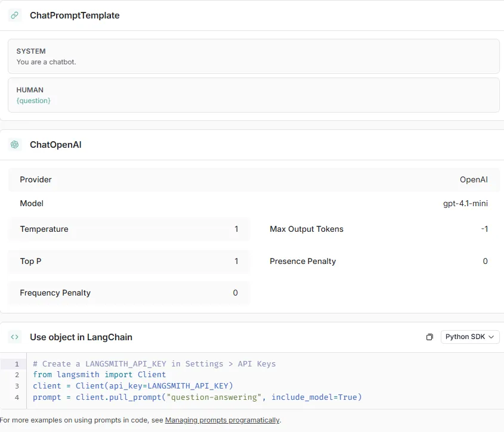Image resolution: width=504 pixels, height=432 pixels.
Task: Click the gpt-4.1-mini model name
Action: (465, 203)
